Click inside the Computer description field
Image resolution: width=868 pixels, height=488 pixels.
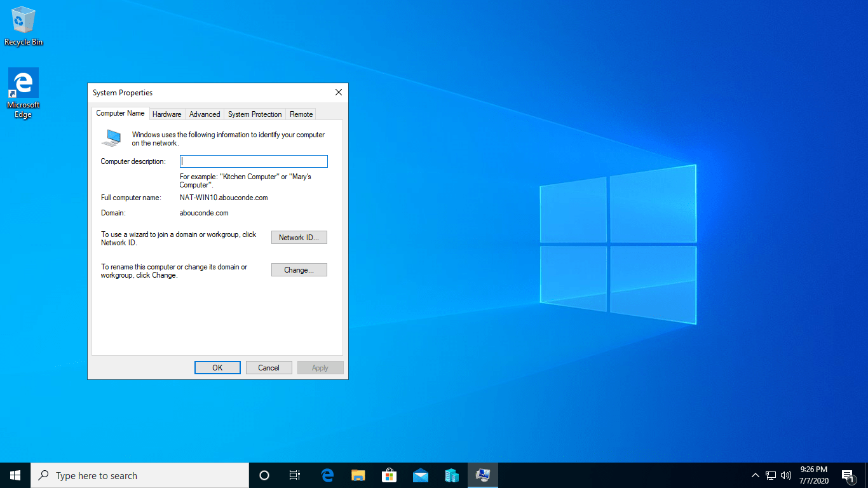tap(253, 161)
